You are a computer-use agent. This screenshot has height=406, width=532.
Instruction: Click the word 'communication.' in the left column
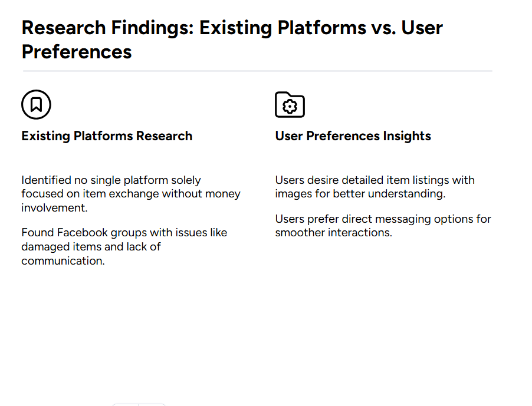63,261
